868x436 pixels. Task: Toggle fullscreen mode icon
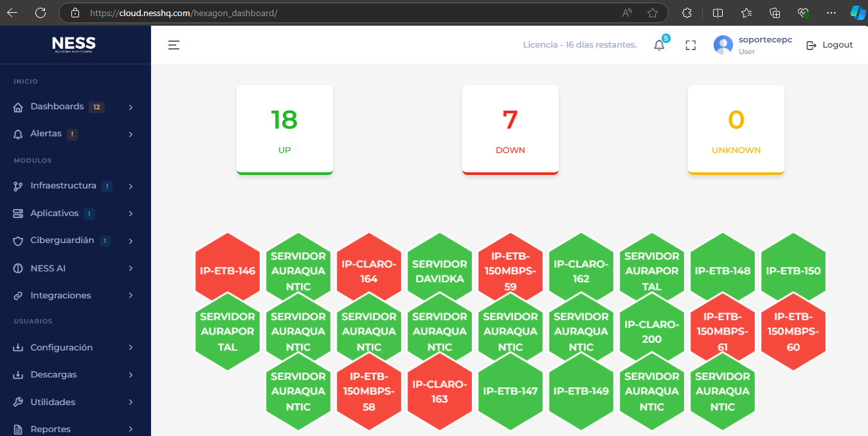(691, 45)
